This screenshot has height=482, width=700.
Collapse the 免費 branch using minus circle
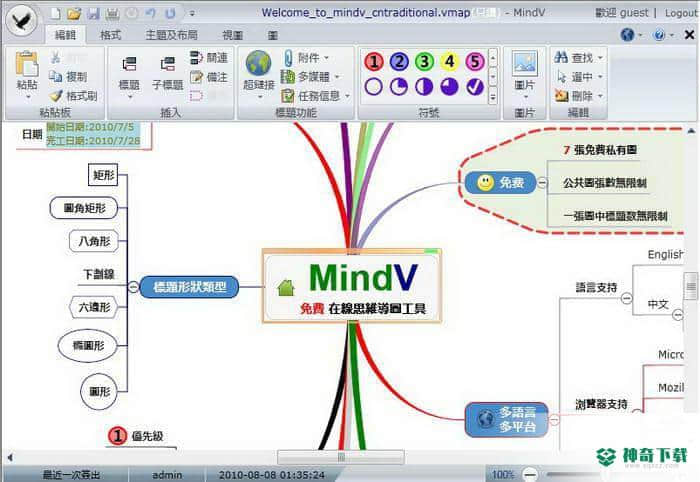pos(542,182)
